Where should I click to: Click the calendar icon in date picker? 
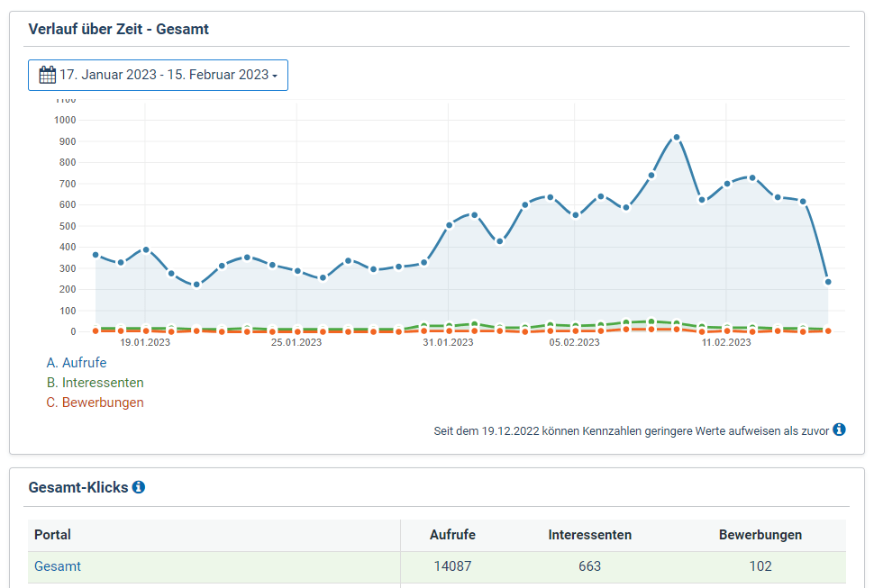tap(48, 75)
